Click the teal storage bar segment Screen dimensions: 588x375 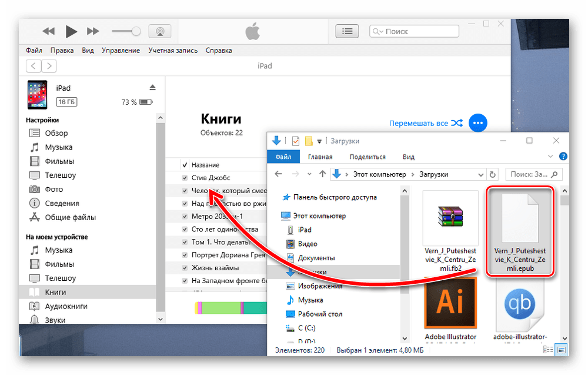(x=255, y=308)
